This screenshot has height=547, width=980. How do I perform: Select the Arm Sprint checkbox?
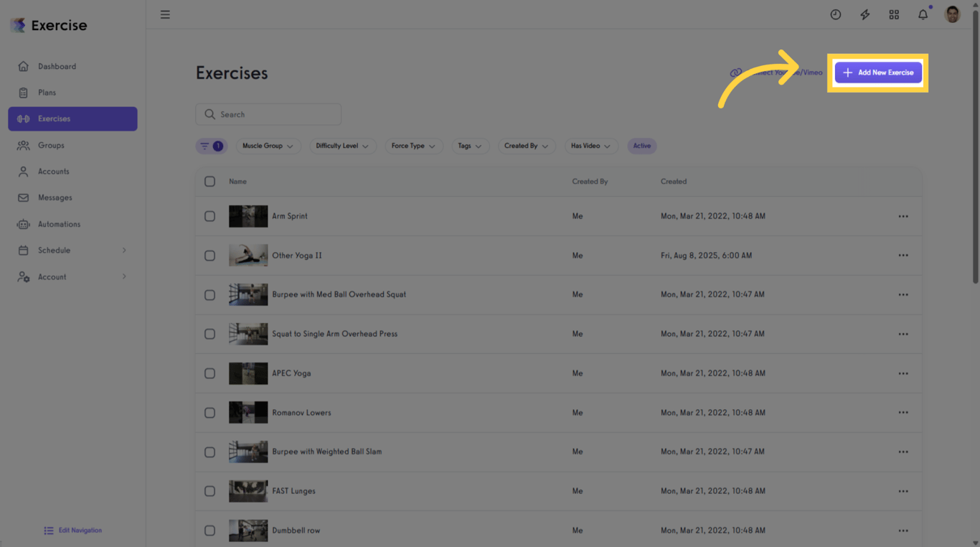[209, 216]
